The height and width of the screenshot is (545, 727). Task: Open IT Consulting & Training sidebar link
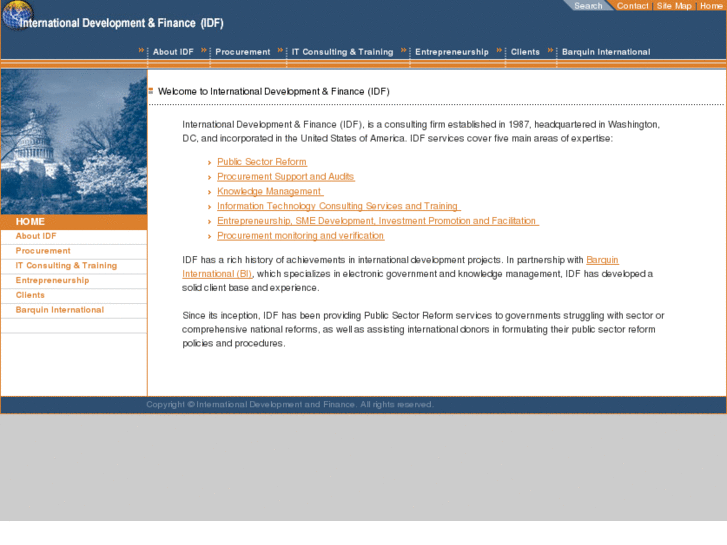pyautogui.click(x=66, y=266)
